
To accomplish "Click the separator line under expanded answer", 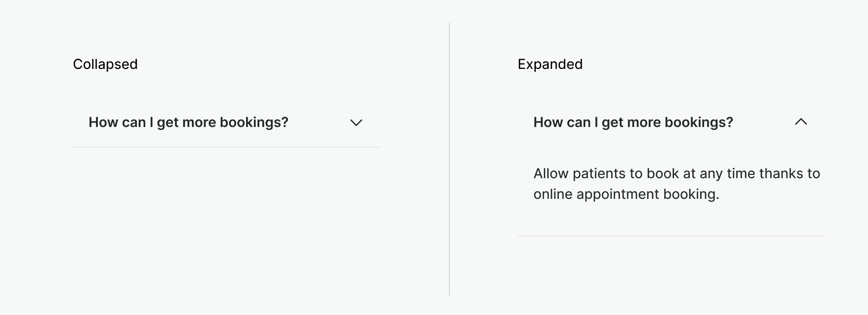I will pyautogui.click(x=671, y=236).
